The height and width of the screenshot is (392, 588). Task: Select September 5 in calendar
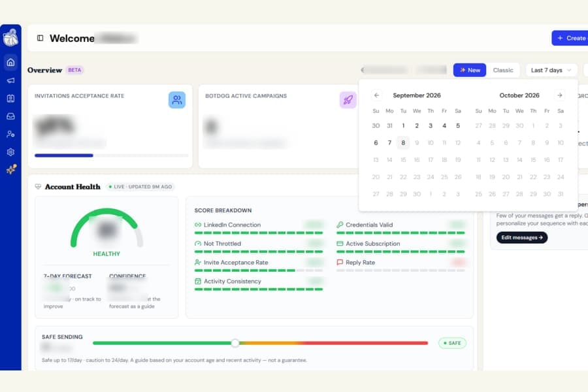pyautogui.click(x=458, y=125)
